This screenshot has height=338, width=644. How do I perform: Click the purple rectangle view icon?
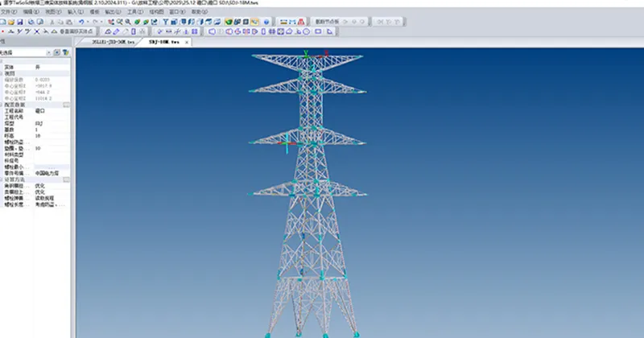point(318,31)
